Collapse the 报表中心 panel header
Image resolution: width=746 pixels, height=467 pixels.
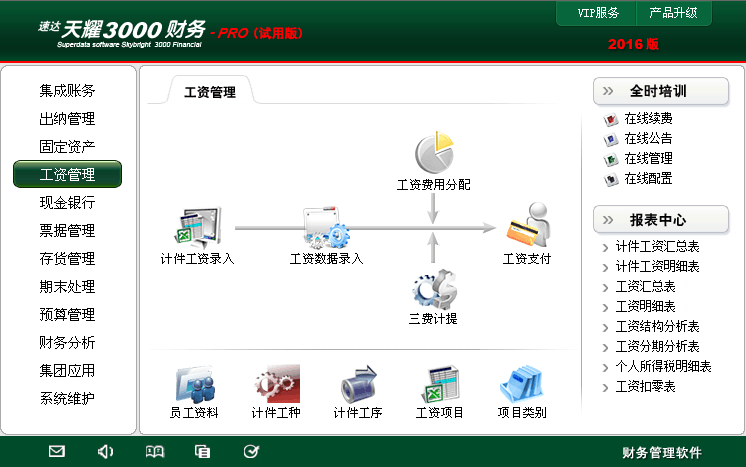click(661, 220)
